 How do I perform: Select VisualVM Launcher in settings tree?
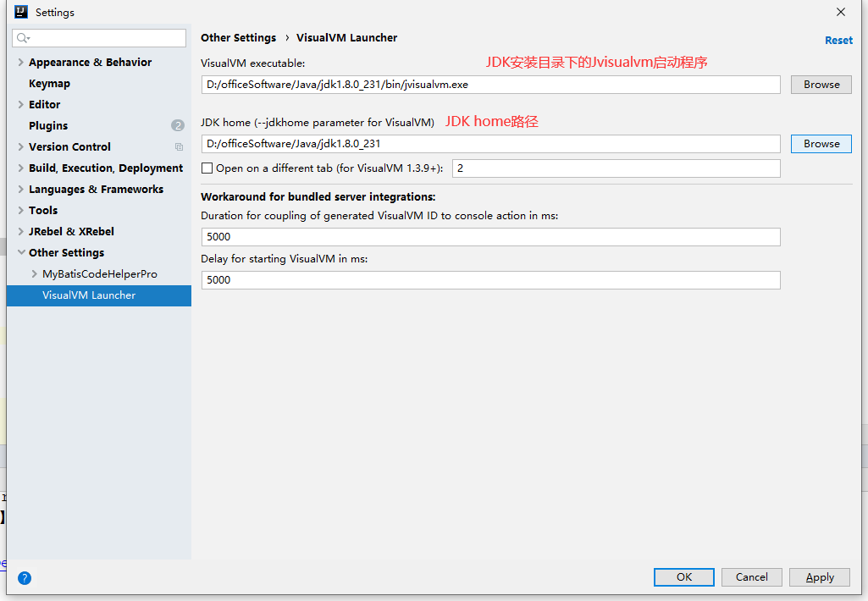pos(99,295)
